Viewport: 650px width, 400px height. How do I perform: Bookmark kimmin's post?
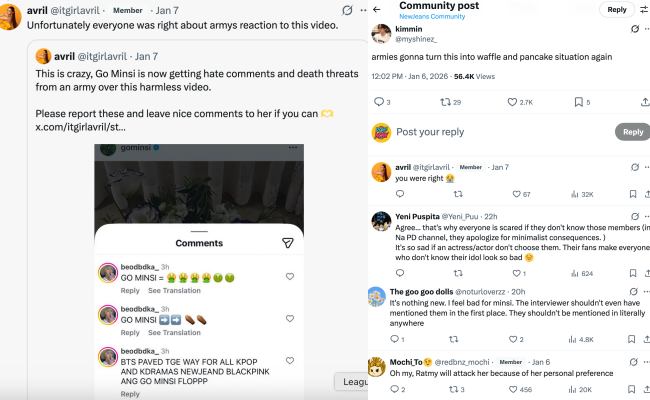577,102
